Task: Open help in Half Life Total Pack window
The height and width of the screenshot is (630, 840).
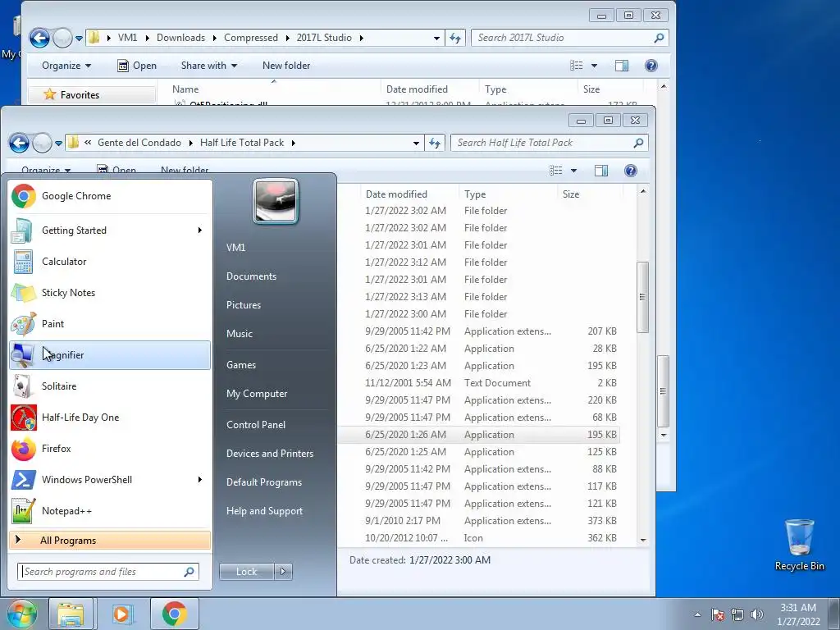Action: point(631,171)
